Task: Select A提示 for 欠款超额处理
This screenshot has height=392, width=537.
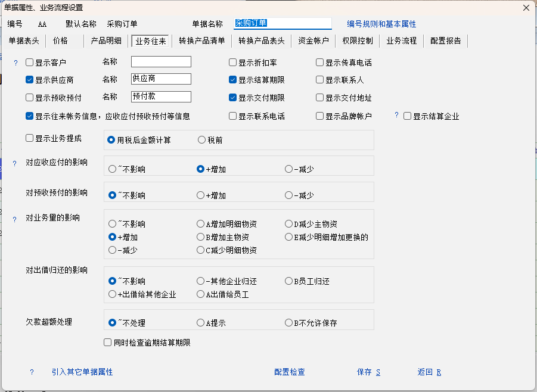Action: coord(201,323)
